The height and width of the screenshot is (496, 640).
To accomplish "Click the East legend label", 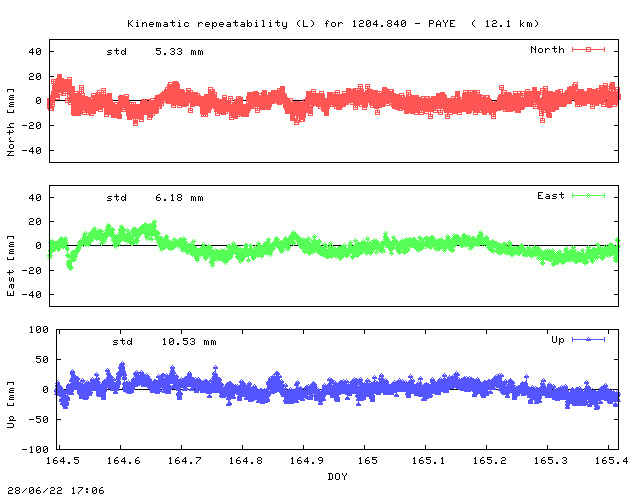I will [551, 196].
